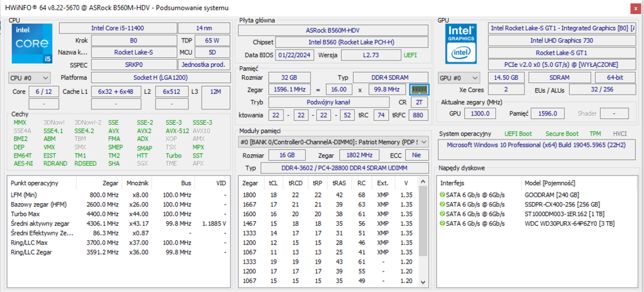Click the SRKP0 SSPEC field

pyautogui.click(x=134, y=65)
